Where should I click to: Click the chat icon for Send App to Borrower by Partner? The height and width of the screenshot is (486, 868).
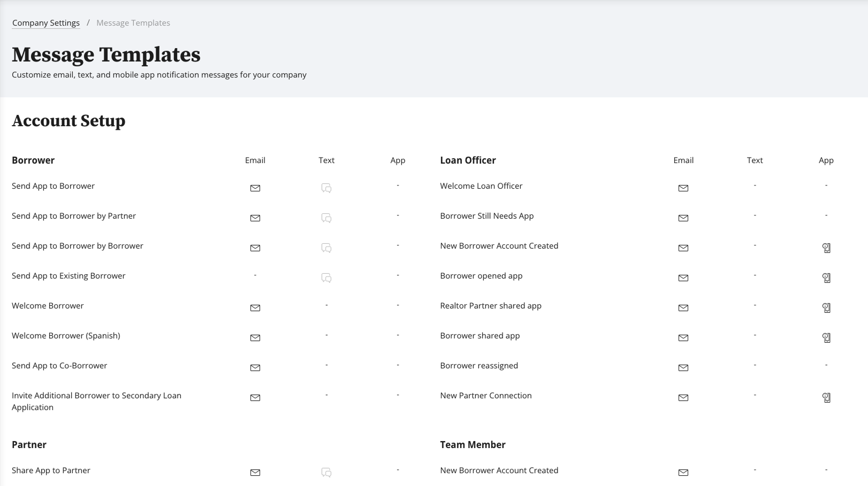point(326,218)
